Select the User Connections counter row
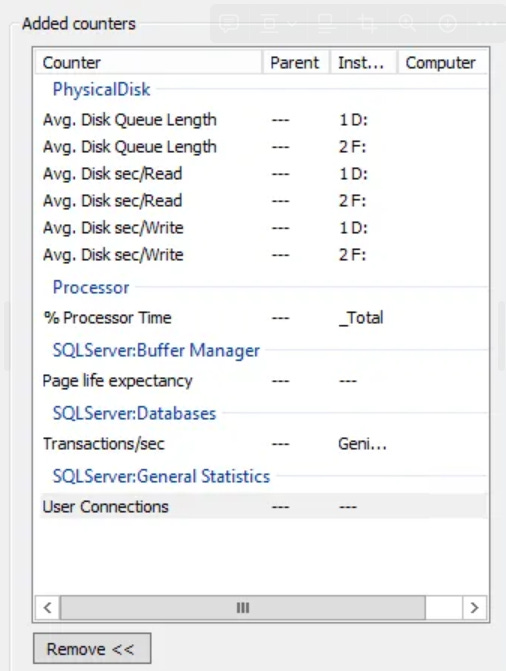Image resolution: width=506 pixels, height=671 pixels. coord(263,507)
